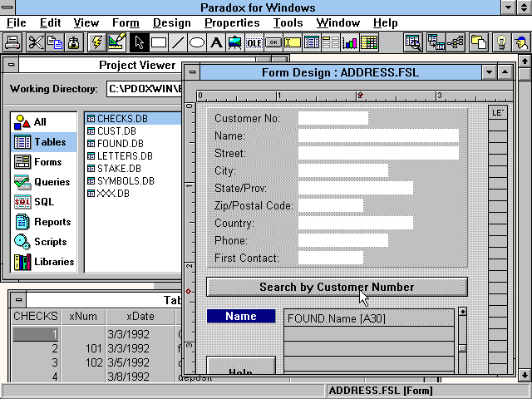532x399 pixels.
Task: Select the yellow Field tool
Action: point(293,42)
